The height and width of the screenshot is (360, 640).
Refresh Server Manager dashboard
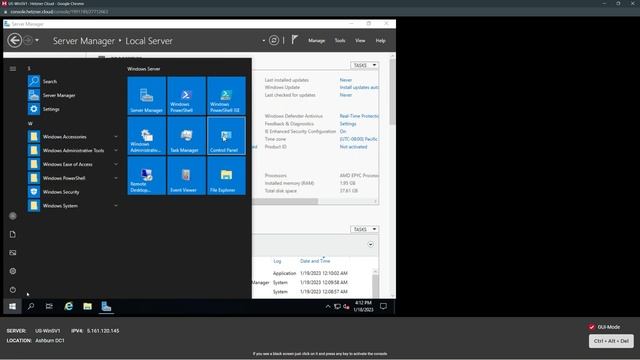[x=274, y=40]
